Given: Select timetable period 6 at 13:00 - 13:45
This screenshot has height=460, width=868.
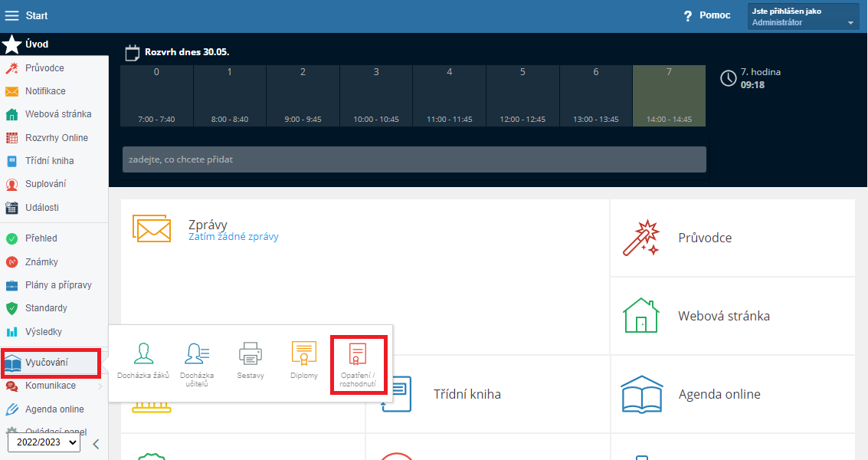Looking at the screenshot, I should point(596,96).
